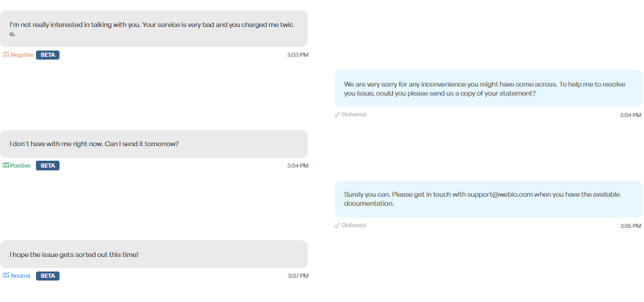
Task: Click the BETA badge beside Negative
Action: click(x=48, y=55)
